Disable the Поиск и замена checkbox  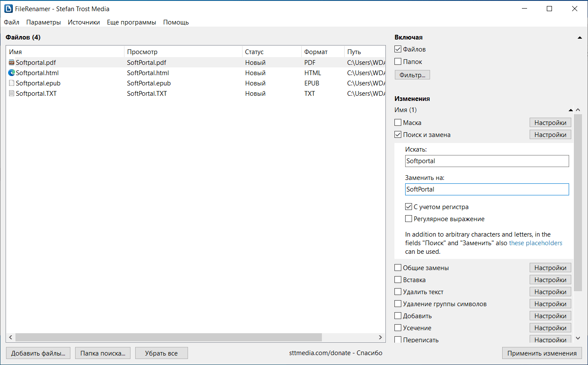coord(398,135)
